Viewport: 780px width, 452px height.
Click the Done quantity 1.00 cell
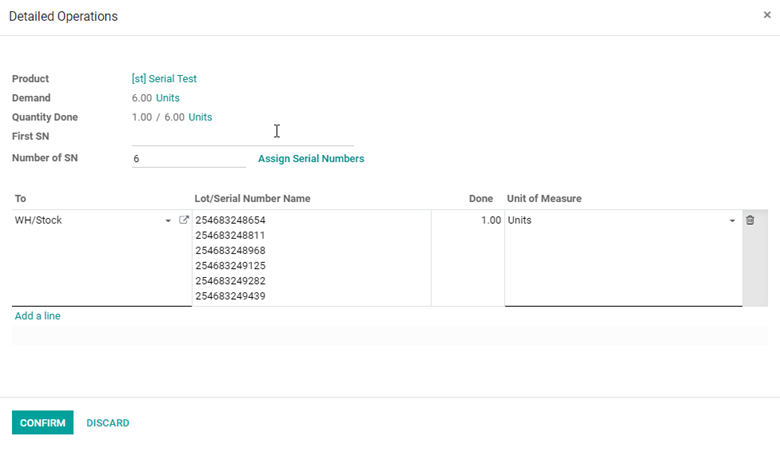468,220
